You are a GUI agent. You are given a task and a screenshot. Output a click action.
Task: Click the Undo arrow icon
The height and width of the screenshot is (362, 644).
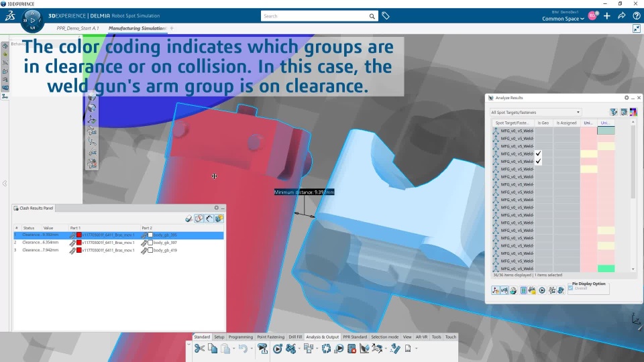click(x=243, y=349)
